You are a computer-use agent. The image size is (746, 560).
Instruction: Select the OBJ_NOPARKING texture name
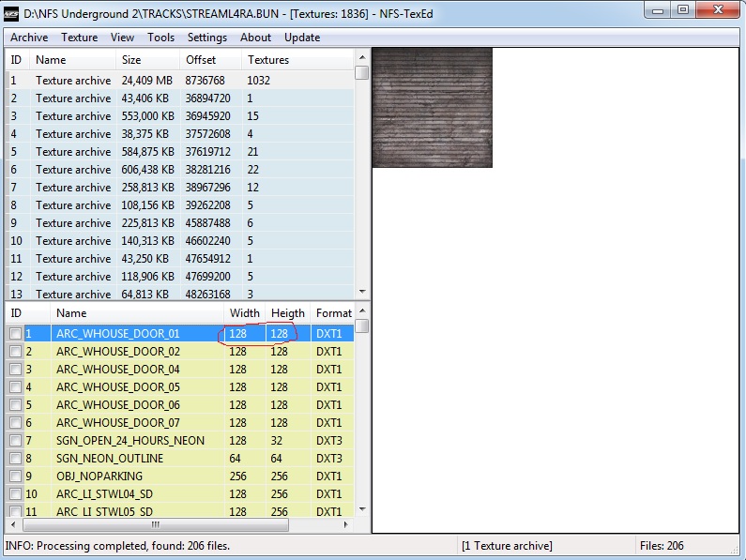coord(99,477)
